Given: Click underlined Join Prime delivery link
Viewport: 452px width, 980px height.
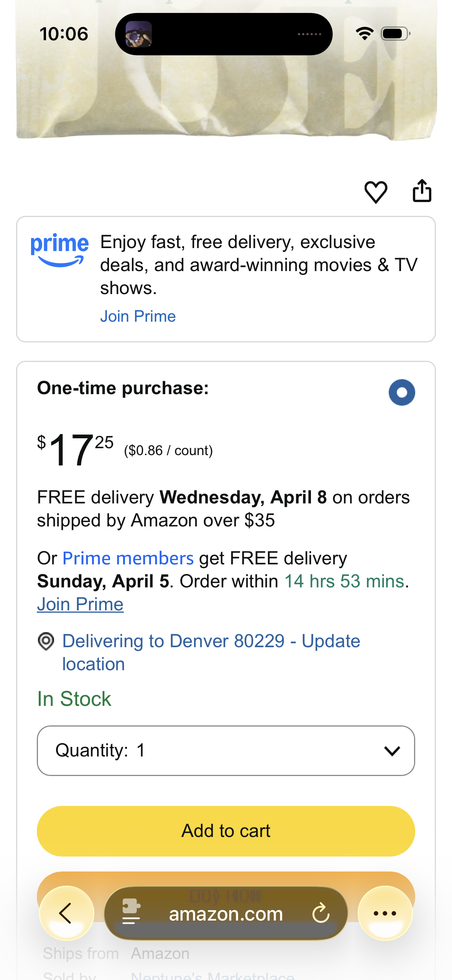Looking at the screenshot, I should tap(80, 604).
